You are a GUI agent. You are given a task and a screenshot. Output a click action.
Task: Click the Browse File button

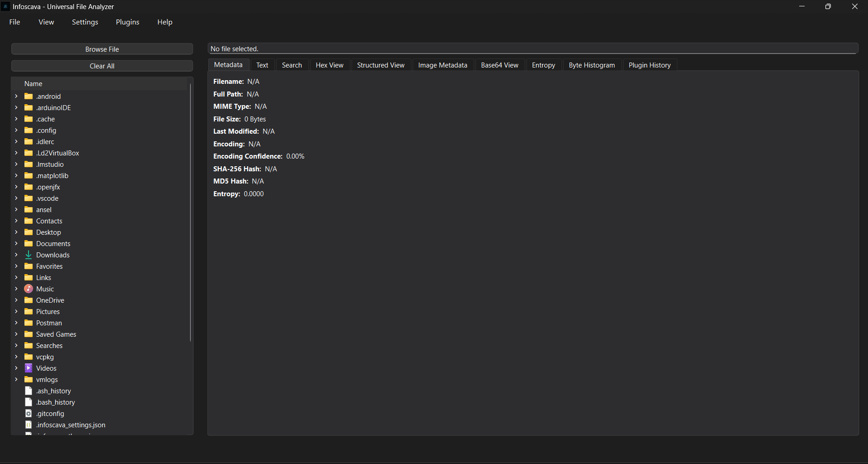click(102, 49)
